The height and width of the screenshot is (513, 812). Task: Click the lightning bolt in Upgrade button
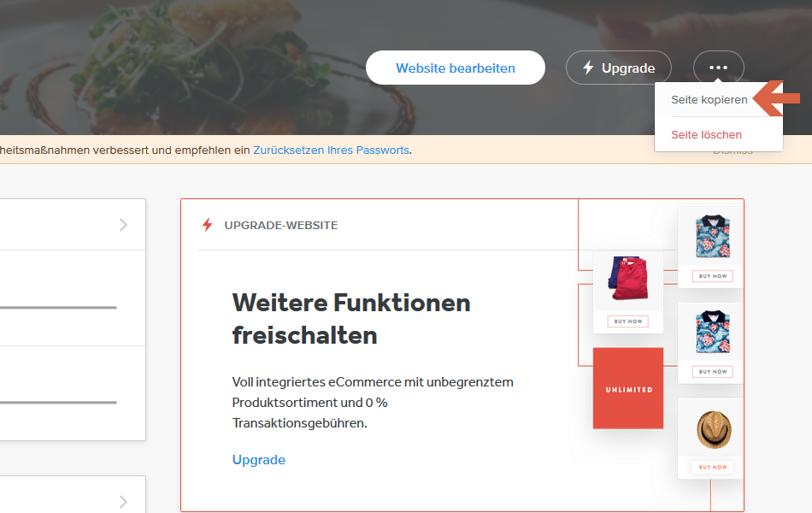588,68
